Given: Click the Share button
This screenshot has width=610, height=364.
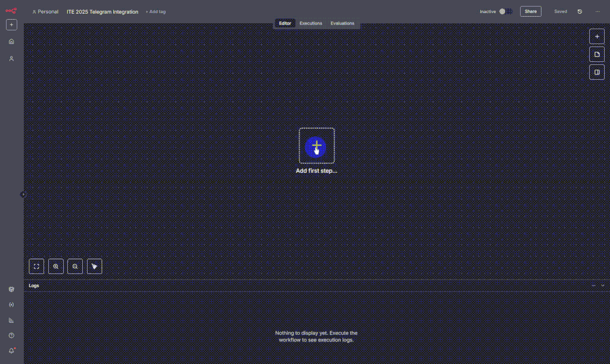Looking at the screenshot, I should [531, 12].
